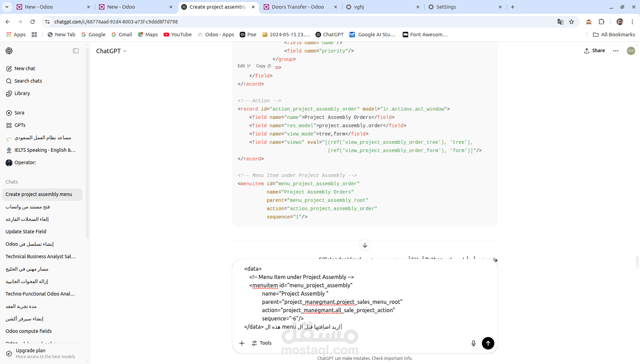640x364 pixels.
Task: Open the Update State Field chat
Action: point(42,232)
